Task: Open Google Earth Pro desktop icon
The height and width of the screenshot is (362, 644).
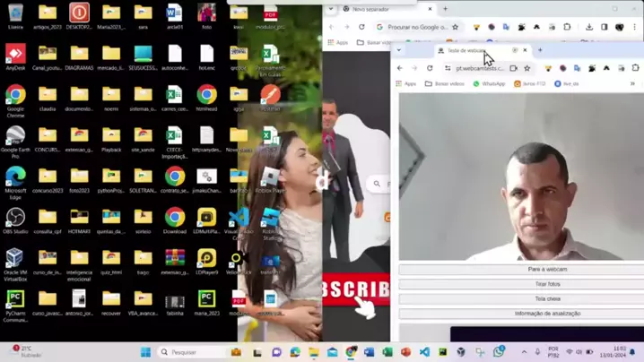Action: 15,137
